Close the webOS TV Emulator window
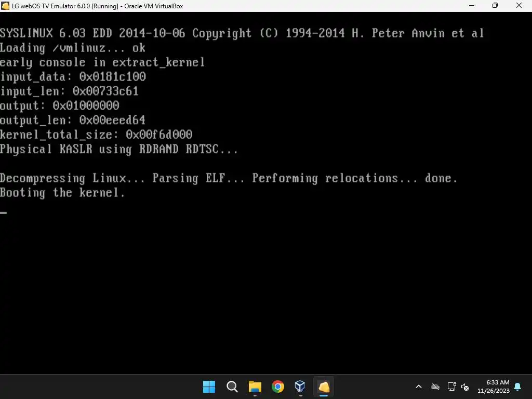 [x=519, y=6]
